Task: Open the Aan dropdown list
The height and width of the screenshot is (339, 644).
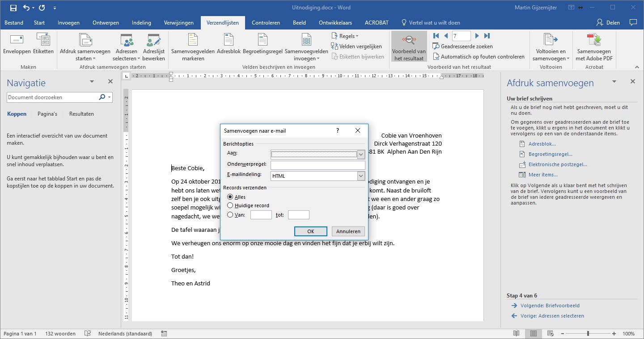Action: point(361,155)
